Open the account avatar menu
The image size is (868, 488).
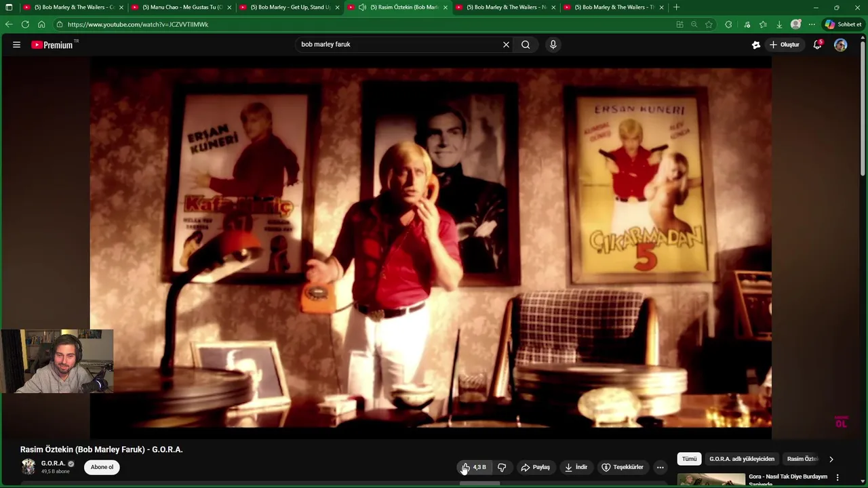(841, 45)
